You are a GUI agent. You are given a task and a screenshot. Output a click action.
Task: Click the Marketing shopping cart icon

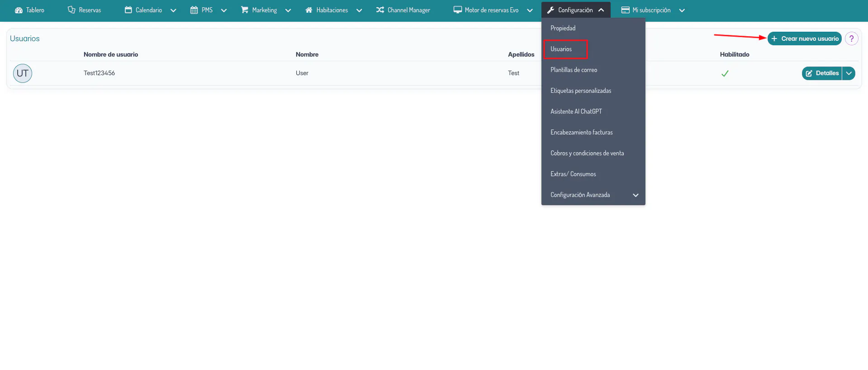tap(245, 10)
